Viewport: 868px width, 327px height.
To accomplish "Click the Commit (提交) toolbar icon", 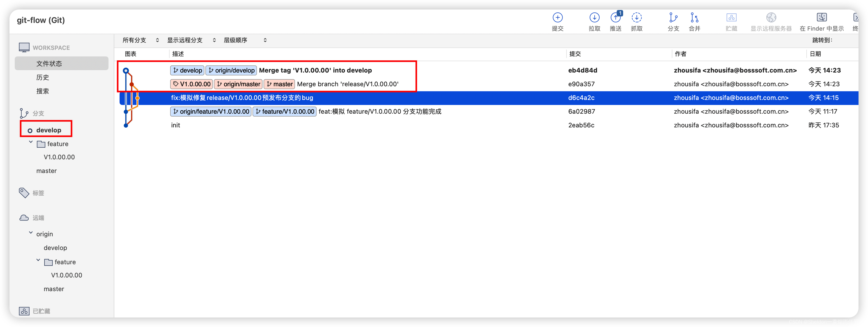I will click(x=557, y=18).
